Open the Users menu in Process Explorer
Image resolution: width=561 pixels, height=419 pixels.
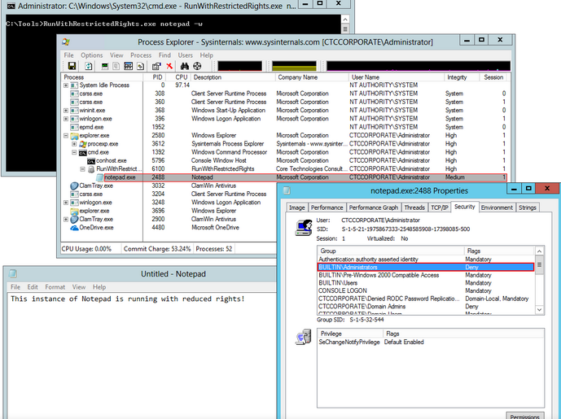click(185, 55)
